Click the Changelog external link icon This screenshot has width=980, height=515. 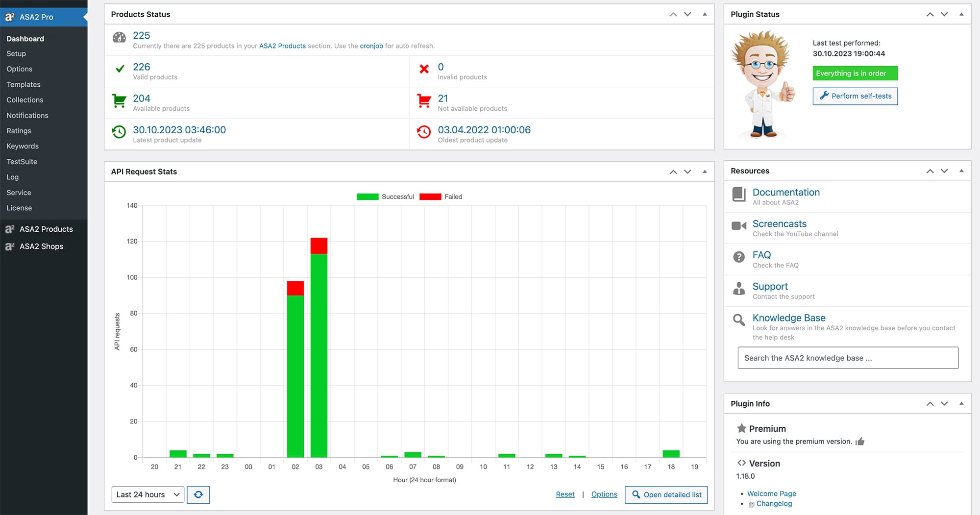coord(751,504)
